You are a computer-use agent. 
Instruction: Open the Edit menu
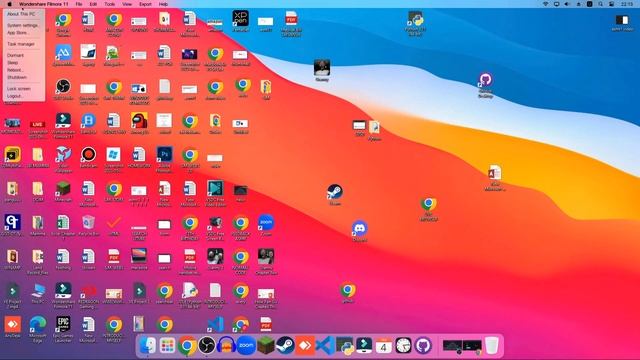[x=93, y=4]
